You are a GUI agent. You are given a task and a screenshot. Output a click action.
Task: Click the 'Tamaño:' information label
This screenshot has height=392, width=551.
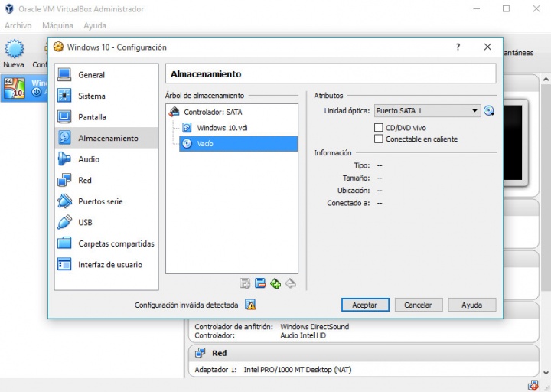357,178
